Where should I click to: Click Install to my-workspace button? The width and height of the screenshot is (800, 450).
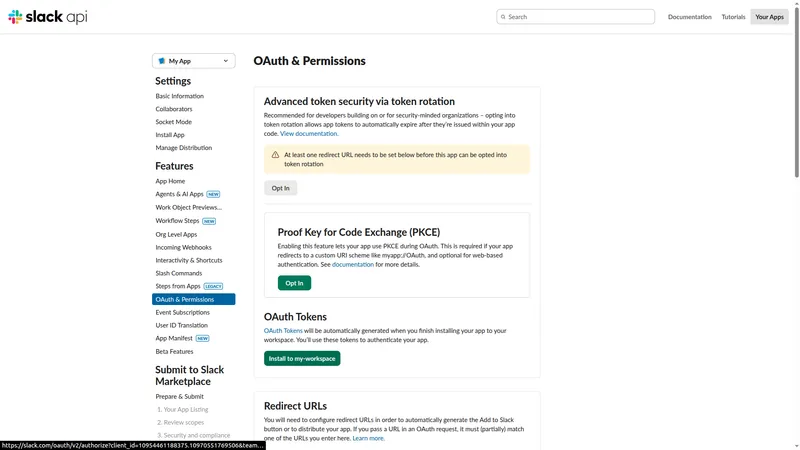[302, 358]
